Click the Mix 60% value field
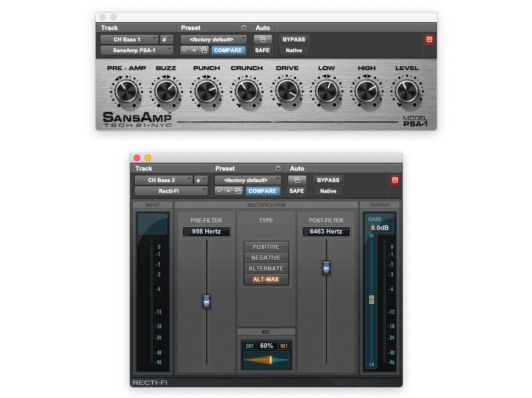This screenshot has height=398, width=532. tap(267, 346)
